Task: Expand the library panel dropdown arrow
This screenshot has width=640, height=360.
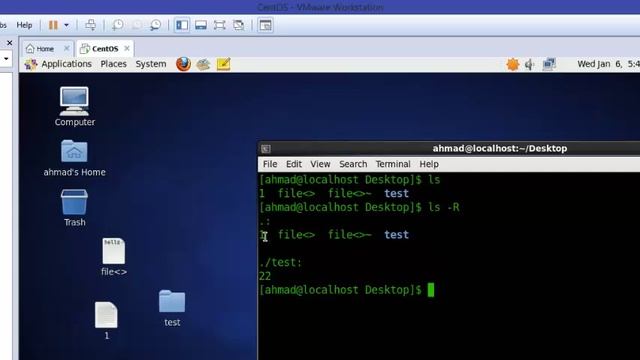Action: (6, 59)
